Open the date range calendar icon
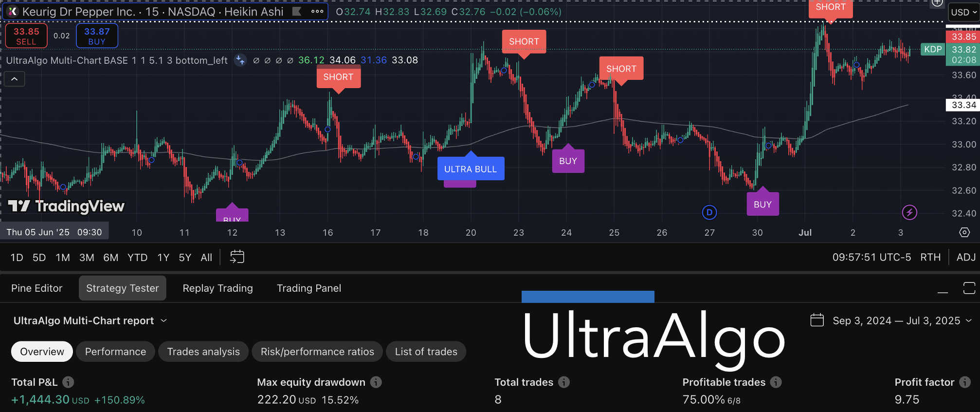This screenshot has width=980, height=412. pyautogui.click(x=817, y=320)
